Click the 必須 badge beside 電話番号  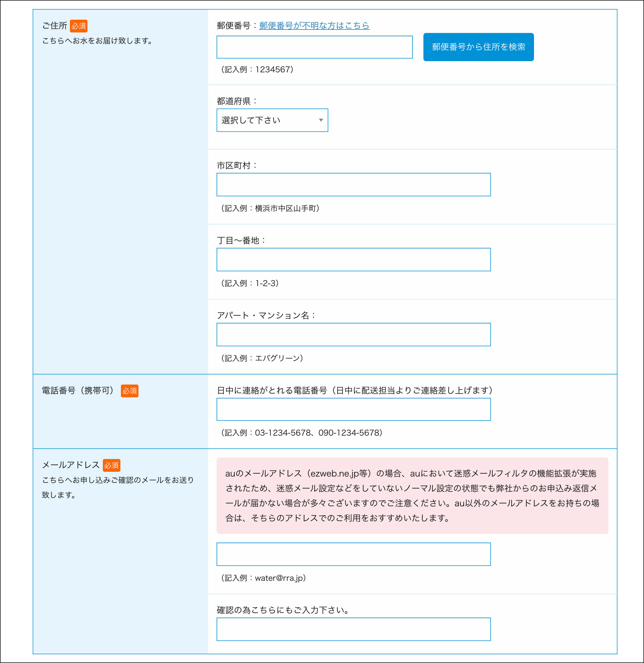(129, 391)
